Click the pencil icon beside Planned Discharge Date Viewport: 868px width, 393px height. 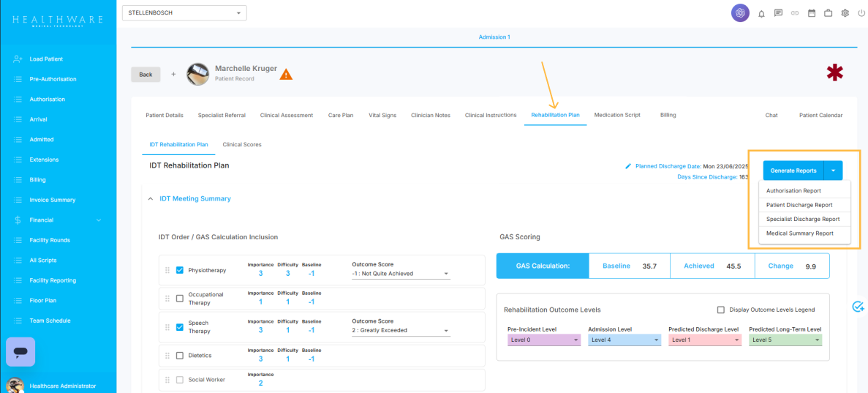tap(628, 166)
